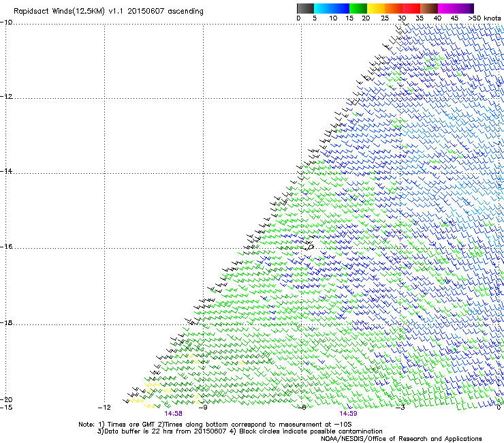Click the 14:59 time marker
This screenshot has height=443, width=504.
coord(348,414)
